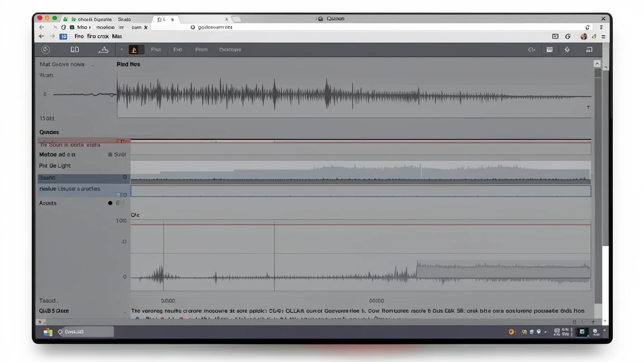This screenshot has width=644, height=362.
Task: Open the 'Plce' toolbar menu
Action: click(x=156, y=49)
